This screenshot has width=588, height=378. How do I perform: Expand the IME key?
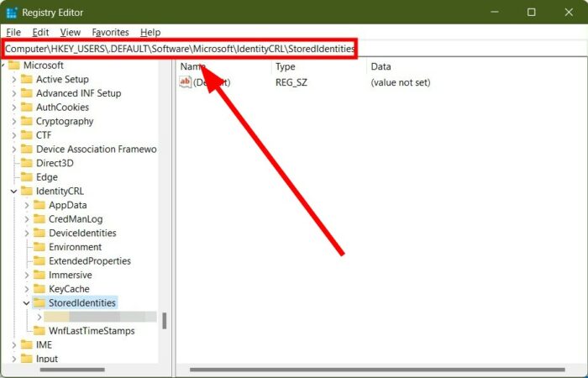[x=14, y=345]
